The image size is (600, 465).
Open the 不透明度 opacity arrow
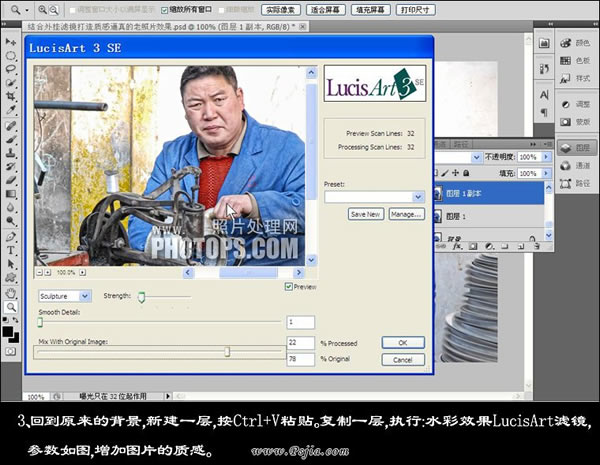click(x=546, y=157)
